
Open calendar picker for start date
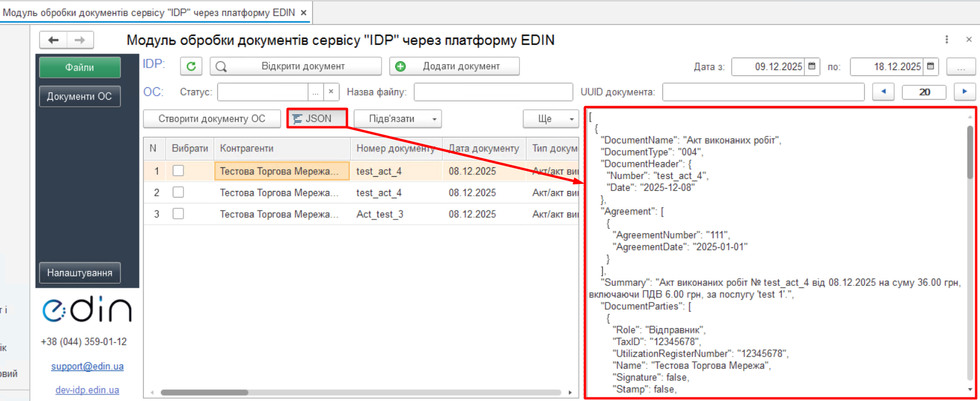[812, 66]
